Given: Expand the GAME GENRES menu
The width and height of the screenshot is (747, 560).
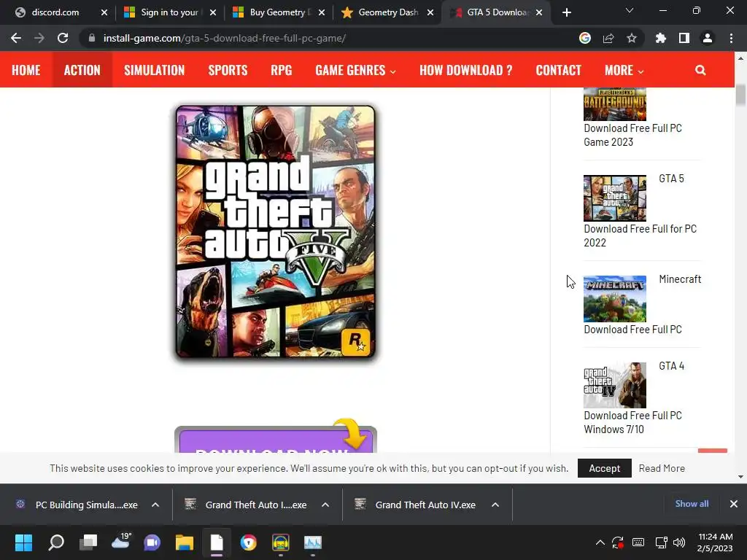Looking at the screenshot, I should click(x=355, y=70).
